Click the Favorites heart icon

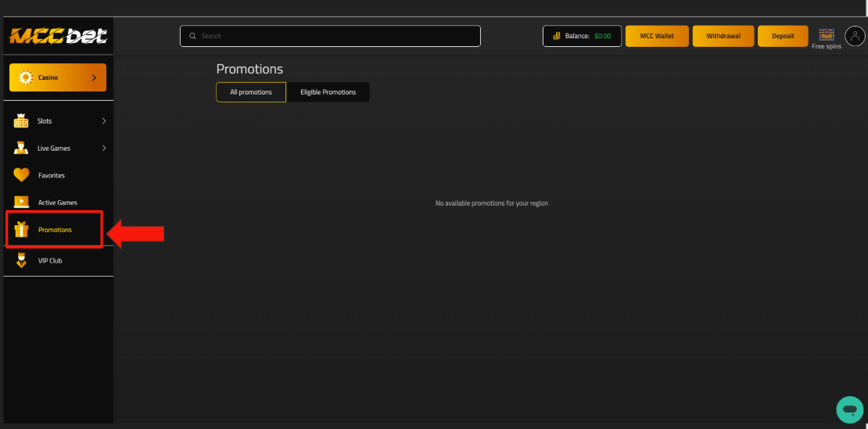pyautogui.click(x=21, y=175)
